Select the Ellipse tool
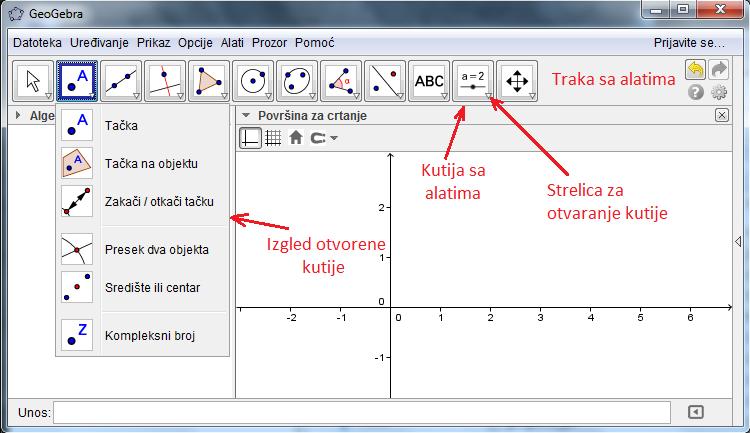The image size is (750, 433). (297, 81)
